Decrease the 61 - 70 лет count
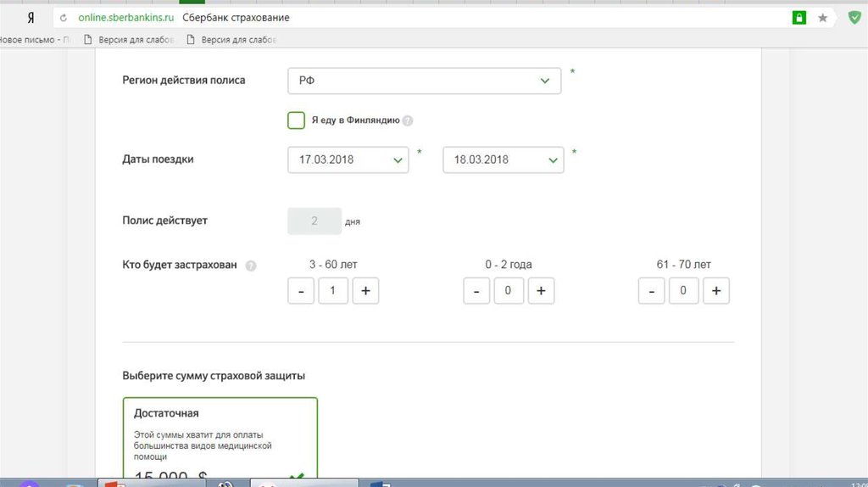Viewport: 868px width, 487px height. [652, 291]
